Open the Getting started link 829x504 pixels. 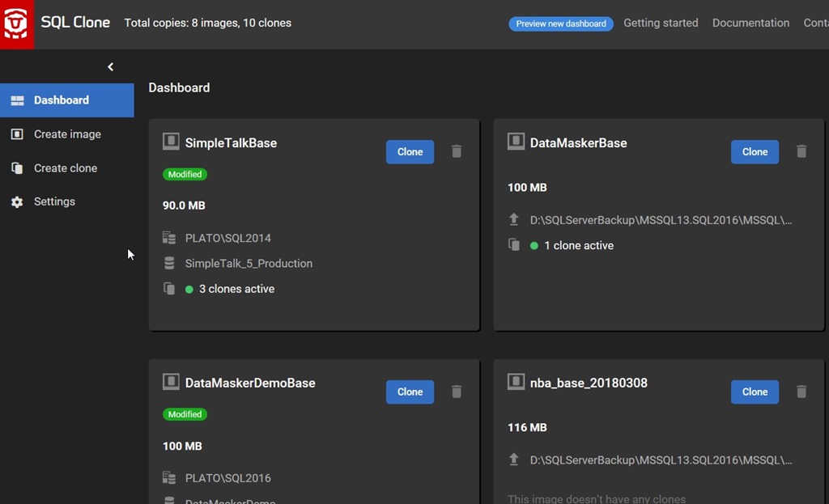[x=661, y=23]
